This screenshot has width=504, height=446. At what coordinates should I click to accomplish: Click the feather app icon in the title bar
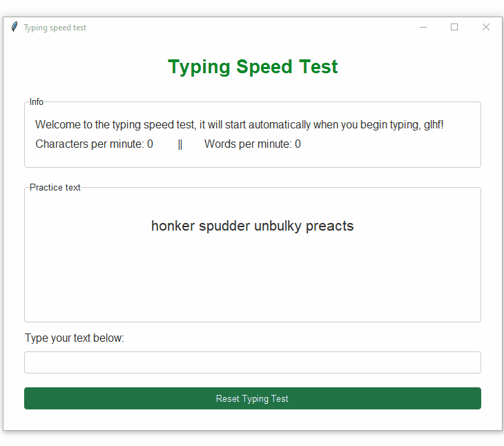(x=14, y=27)
